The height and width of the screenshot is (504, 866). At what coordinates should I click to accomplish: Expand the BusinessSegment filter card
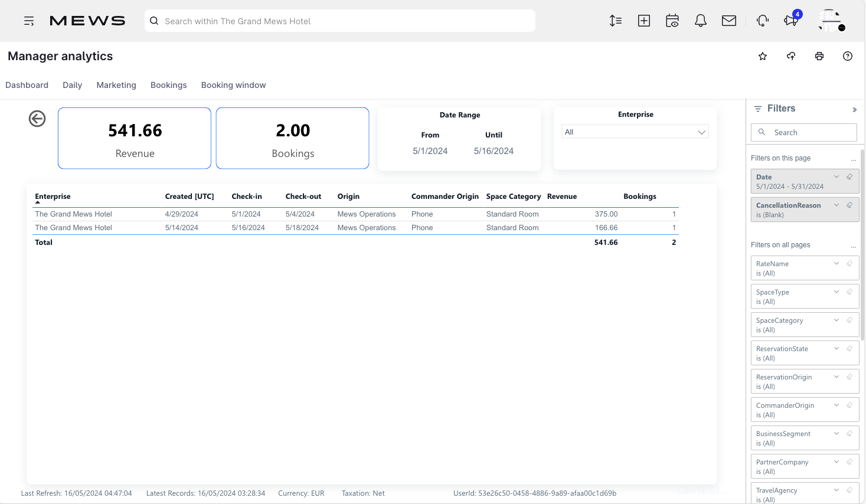click(x=836, y=433)
